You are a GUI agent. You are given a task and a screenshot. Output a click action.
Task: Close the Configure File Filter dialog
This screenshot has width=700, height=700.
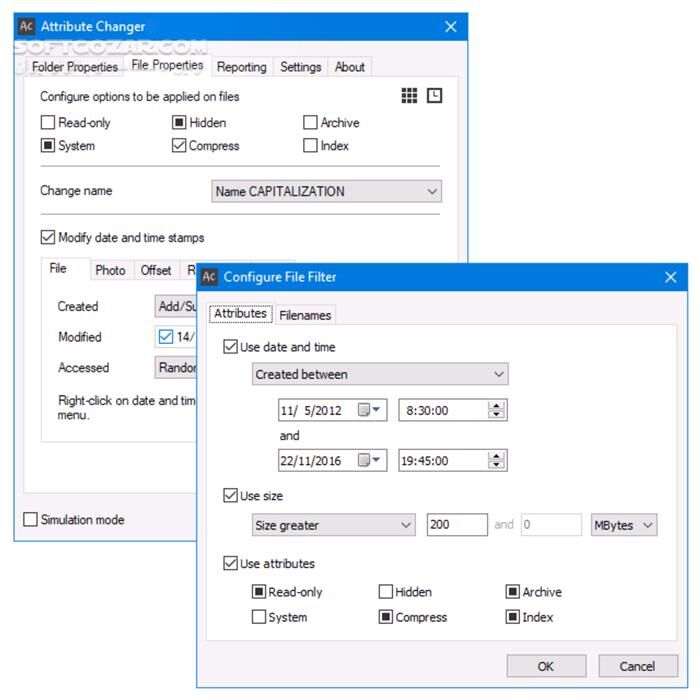[x=670, y=277]
